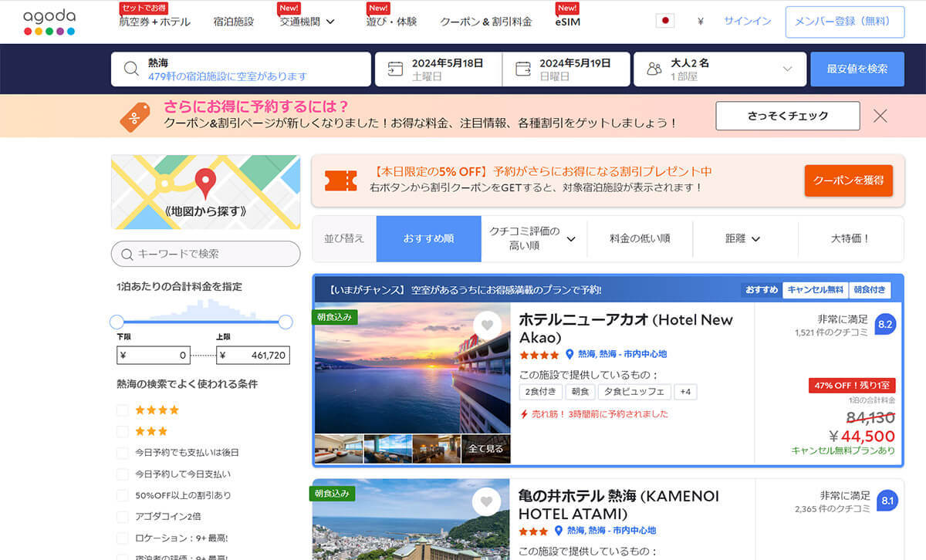The width and height of the screenshot is (926, 560).
Task: Change currency via the yen symbol
Action: tap(700, 22)
